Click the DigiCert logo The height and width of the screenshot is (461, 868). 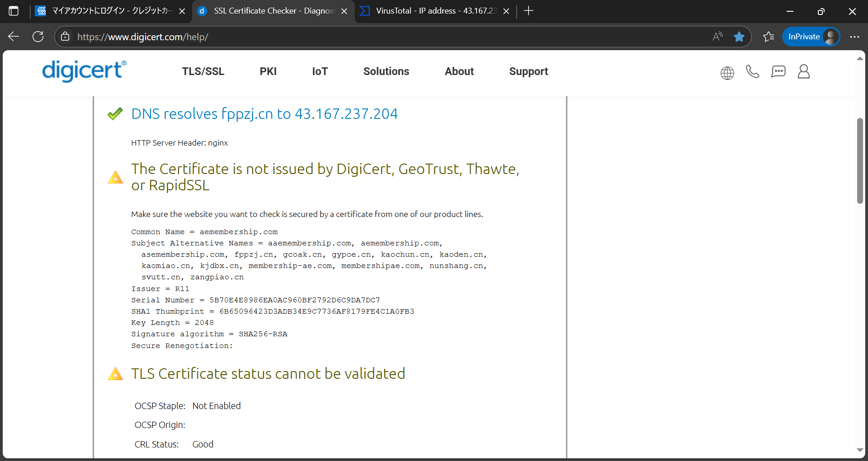point(84,71)
